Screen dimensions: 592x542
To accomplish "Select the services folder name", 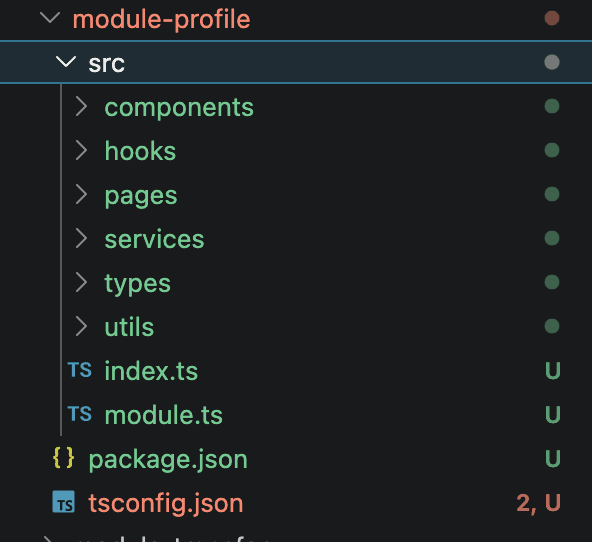I will point(154,239).
